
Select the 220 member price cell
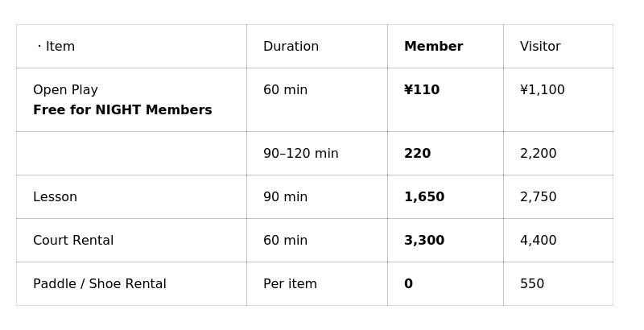tap(417, 154)
